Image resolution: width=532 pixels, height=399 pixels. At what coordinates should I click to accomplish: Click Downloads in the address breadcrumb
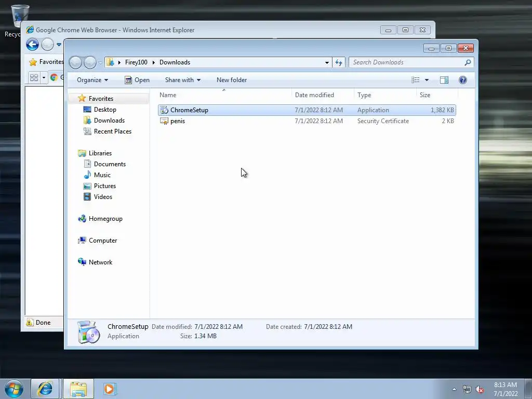[175, 62]
